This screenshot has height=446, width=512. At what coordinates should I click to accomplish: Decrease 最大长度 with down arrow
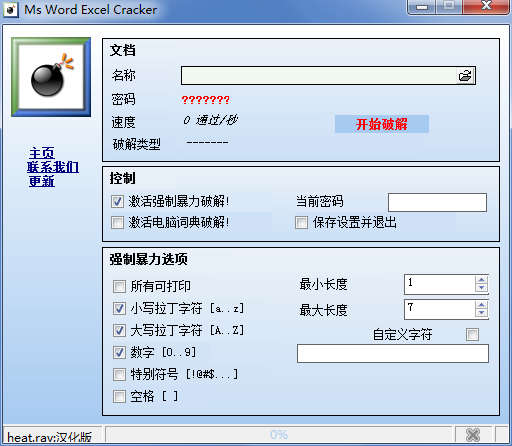coord(481,313)
